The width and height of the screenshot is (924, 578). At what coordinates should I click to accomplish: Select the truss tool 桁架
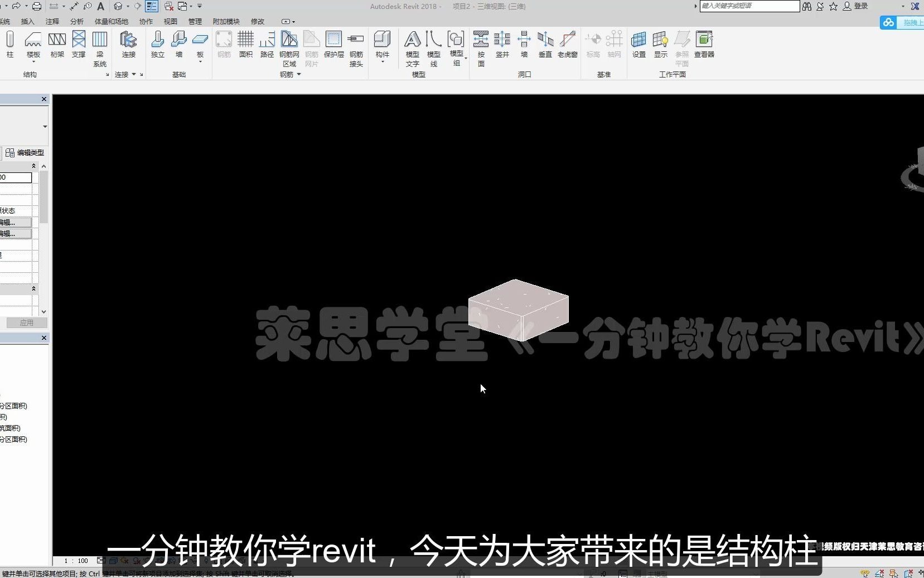pyautogui.click(x=57, y=45)
